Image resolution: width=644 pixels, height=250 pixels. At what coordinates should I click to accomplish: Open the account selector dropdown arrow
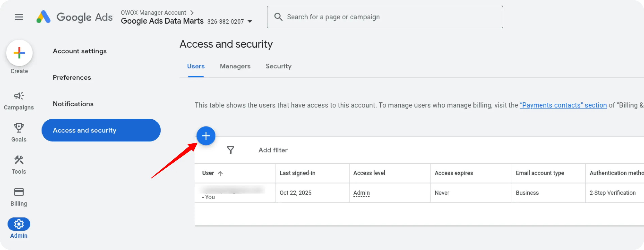pos(250,21)
